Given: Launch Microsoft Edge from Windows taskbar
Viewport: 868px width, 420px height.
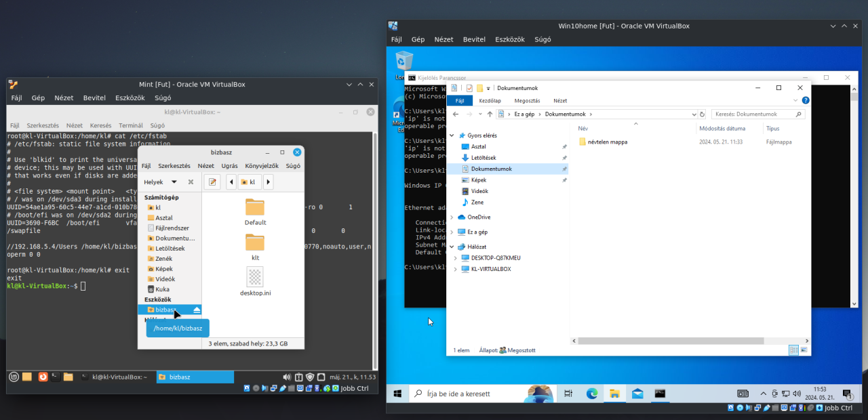Looking at the screenshot, I should pos(591,394).
